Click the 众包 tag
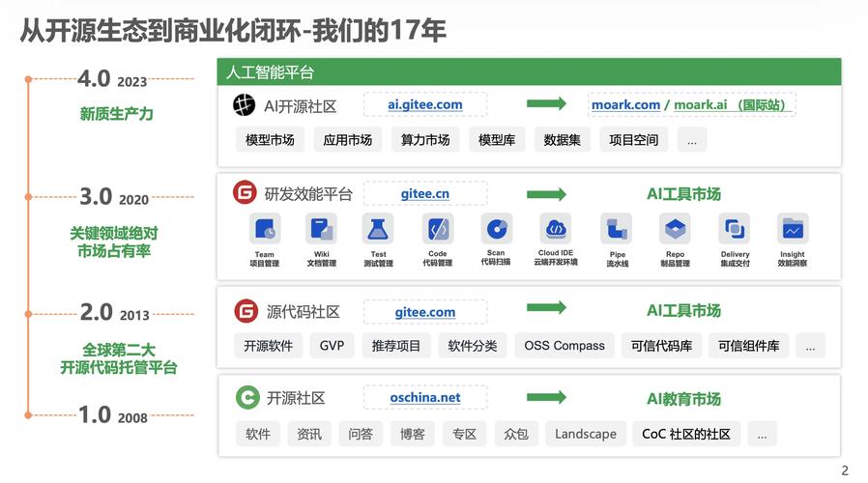868x483 pixels. coord(516,434)
